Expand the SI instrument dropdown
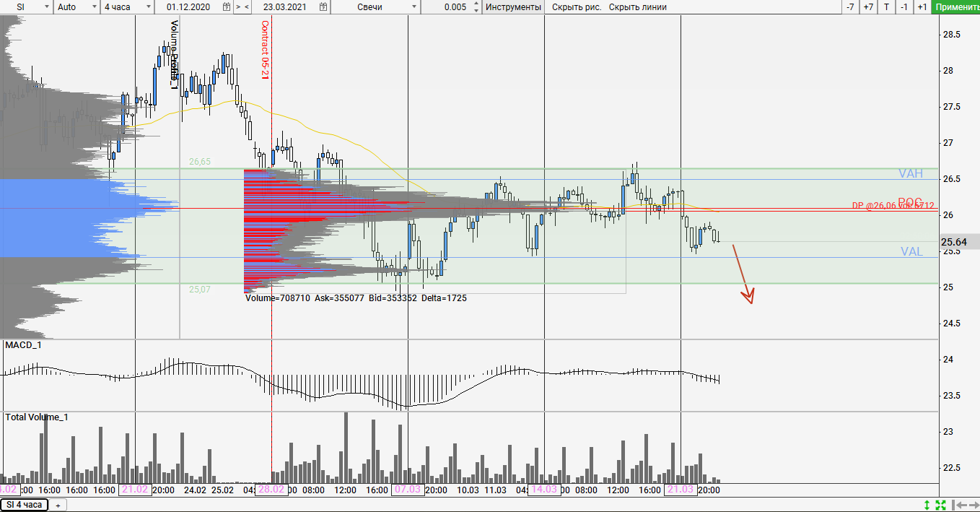Screen dimensions: 980x512 (46, 7)
